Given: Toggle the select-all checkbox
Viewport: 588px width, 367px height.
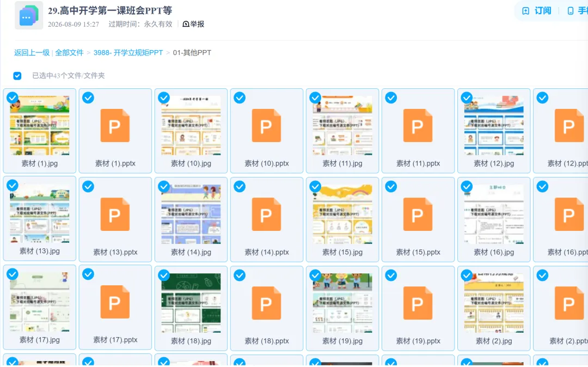Looking at the screenshot, I should (17, 76).
